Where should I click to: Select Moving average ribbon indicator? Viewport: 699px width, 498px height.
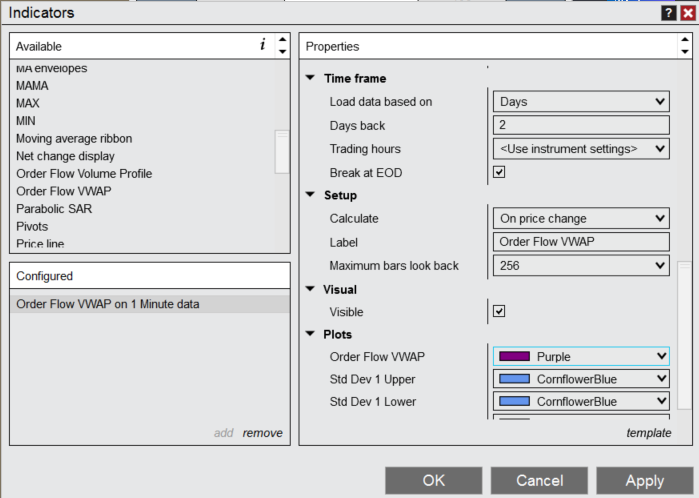pyautogui.click(x=74, y=139)
